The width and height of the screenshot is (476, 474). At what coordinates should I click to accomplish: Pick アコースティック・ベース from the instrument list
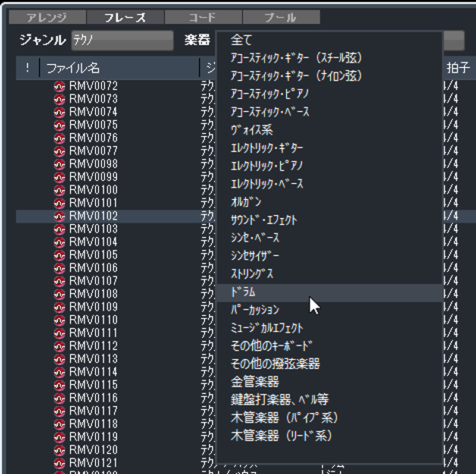330,112
